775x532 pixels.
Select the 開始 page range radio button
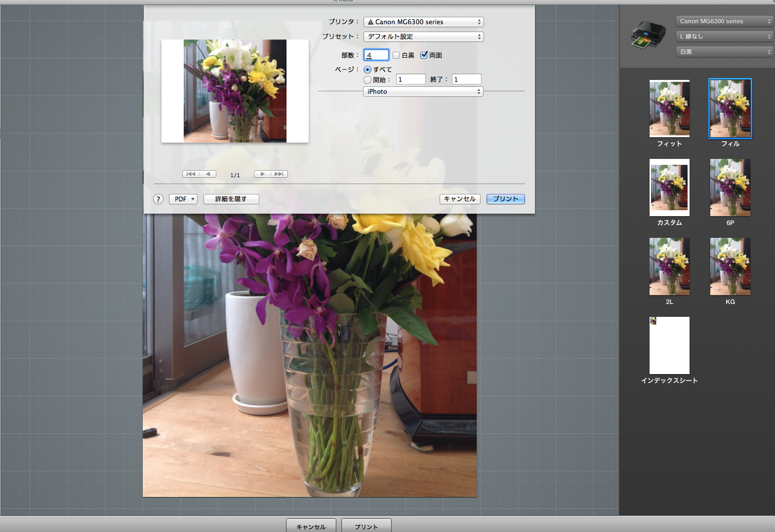(367, 80)
